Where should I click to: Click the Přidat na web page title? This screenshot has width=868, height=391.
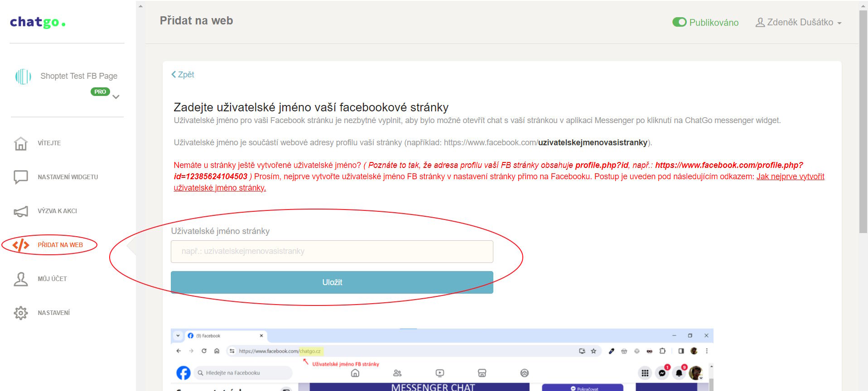coord(197,21)
